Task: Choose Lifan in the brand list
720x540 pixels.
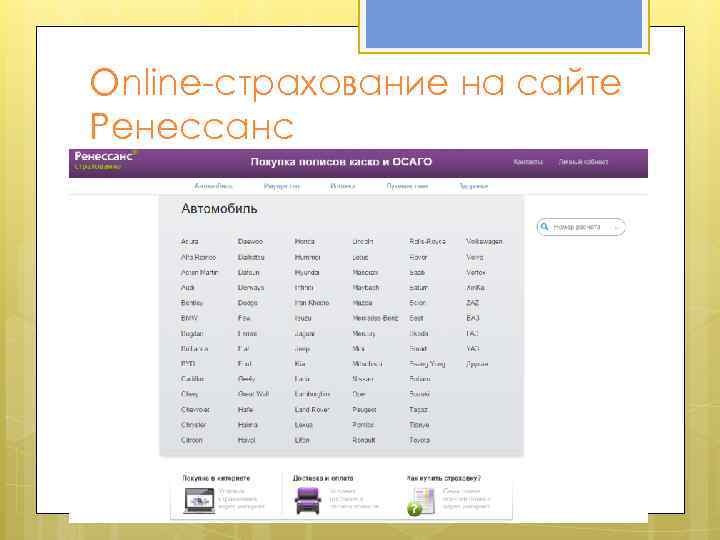Action: point(302,440)
